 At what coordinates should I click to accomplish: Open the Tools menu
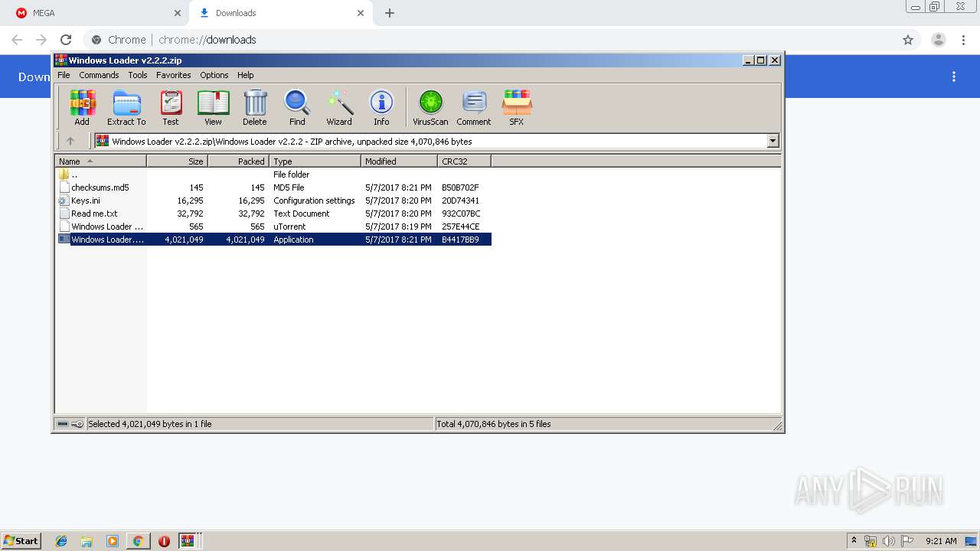point(138,75)
